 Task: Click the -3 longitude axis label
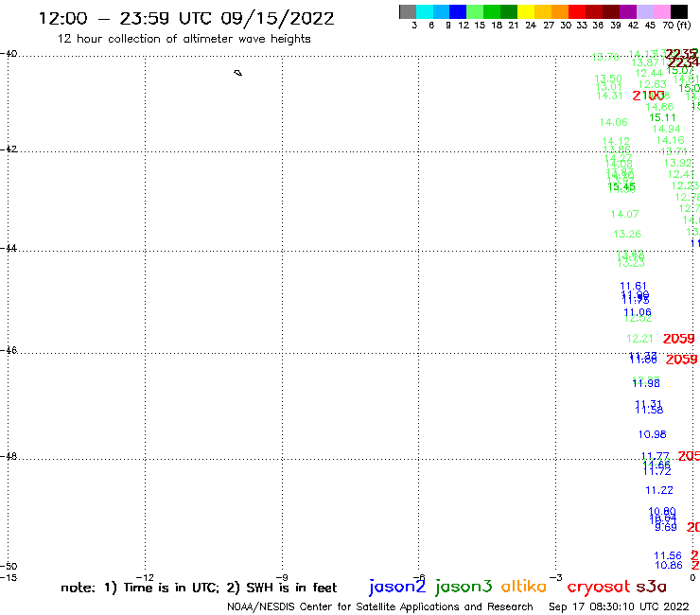click(x=556, y=577)
